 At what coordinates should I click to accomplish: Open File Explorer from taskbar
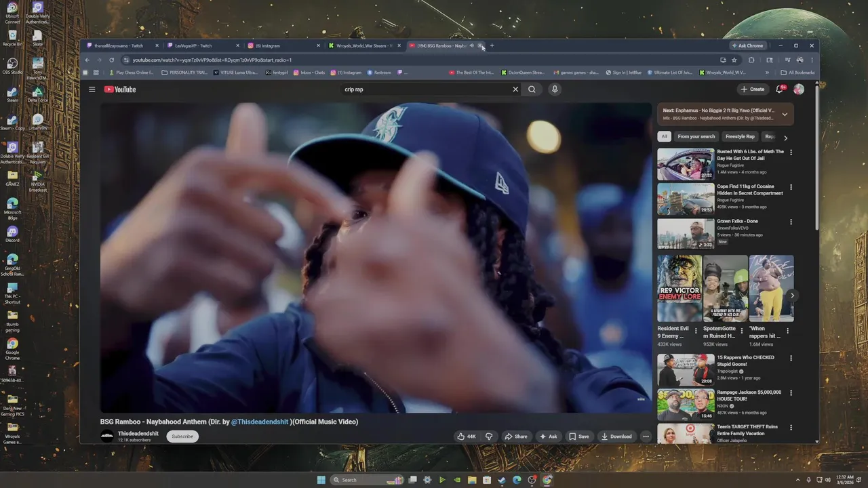tap(471, 480)
